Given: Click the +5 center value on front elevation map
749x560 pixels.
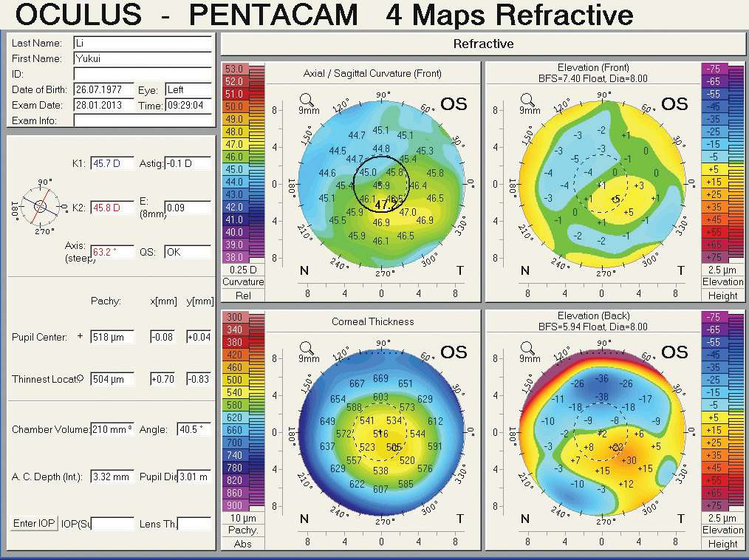Looking at the screenshot, I should (x=616, y=199).
